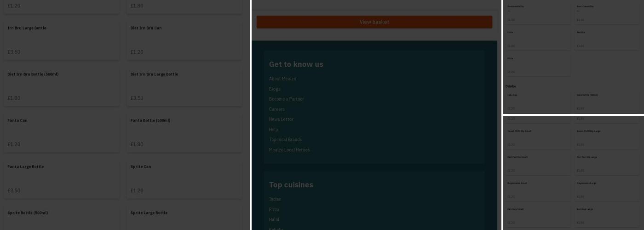Click the View basket button
This screenshot has width=644, height=230.
click(x=374, y=22)
